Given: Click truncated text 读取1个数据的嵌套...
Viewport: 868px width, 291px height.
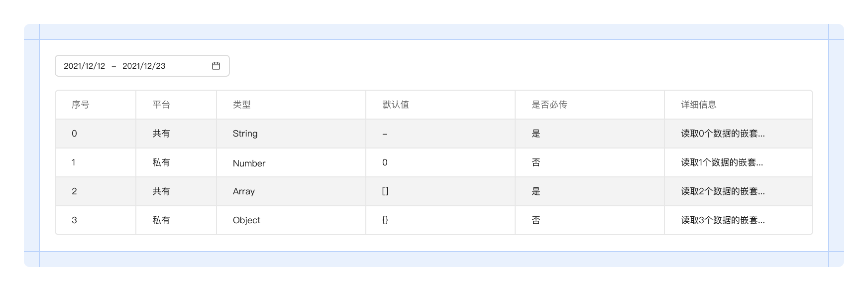Looking at the screenshot, I should (722, 162).
